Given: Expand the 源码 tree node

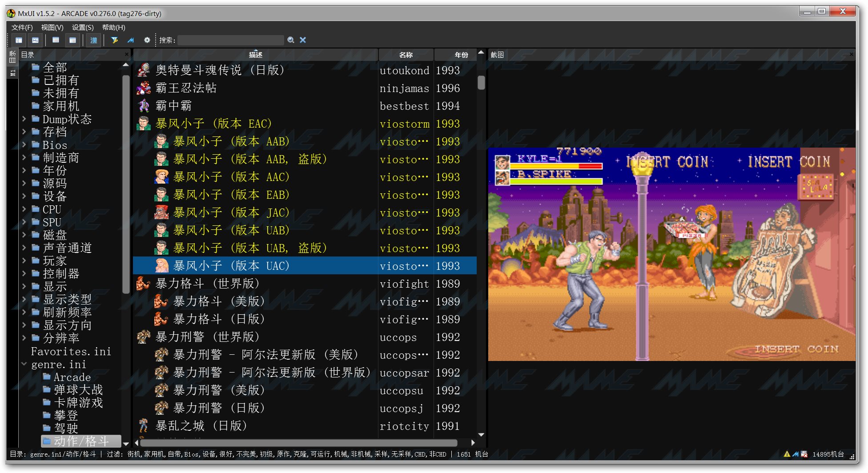Looking at the screenshot, I should pos(24,183).
